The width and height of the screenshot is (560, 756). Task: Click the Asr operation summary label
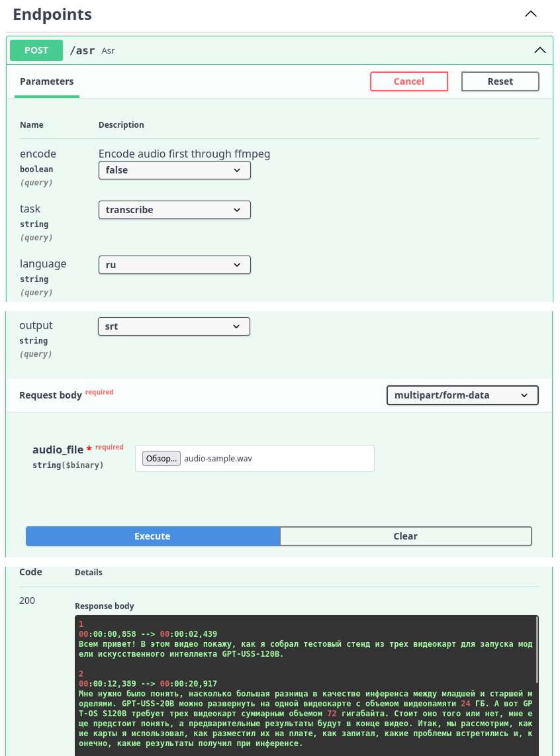click(108, 51)
